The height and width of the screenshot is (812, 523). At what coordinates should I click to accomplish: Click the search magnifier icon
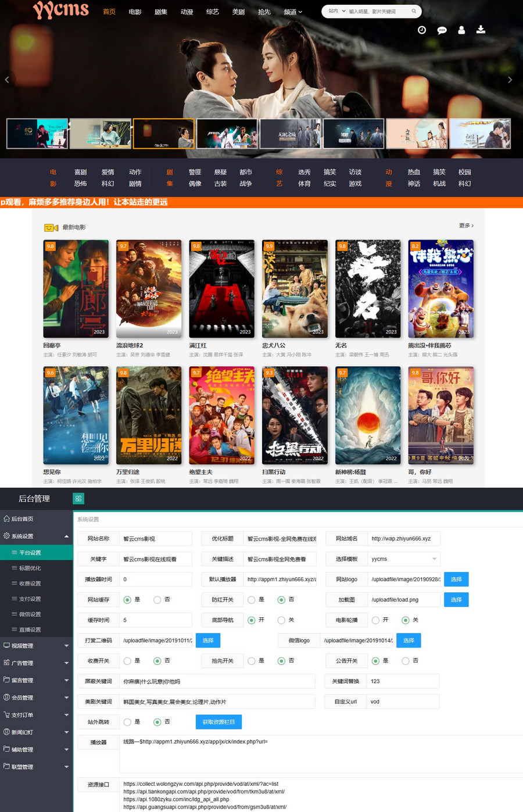tap(414, 11)
